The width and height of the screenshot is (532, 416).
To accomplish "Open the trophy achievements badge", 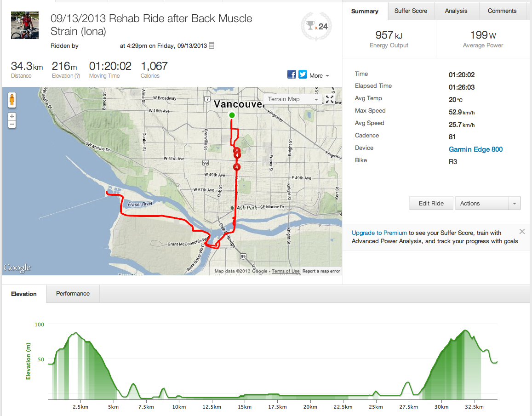I will (x=317, y=27).
